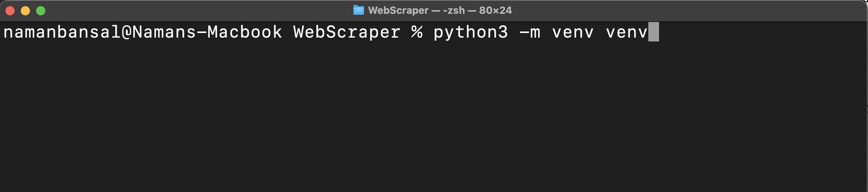Click the blue folder proxy icon in title bar
Image resolution: width=868 pixels, height=192 pixels.
click(x=358, y=10)
